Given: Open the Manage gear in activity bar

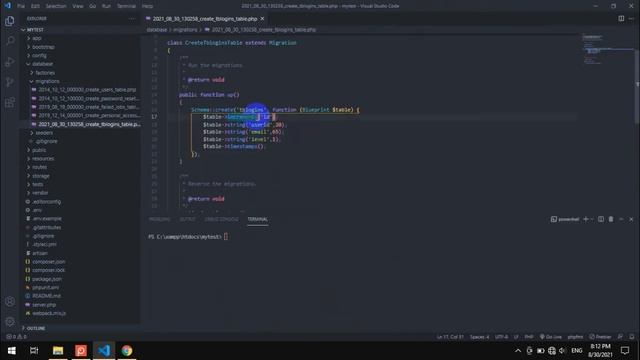Looking at the screenshot, I should [10, 322].
